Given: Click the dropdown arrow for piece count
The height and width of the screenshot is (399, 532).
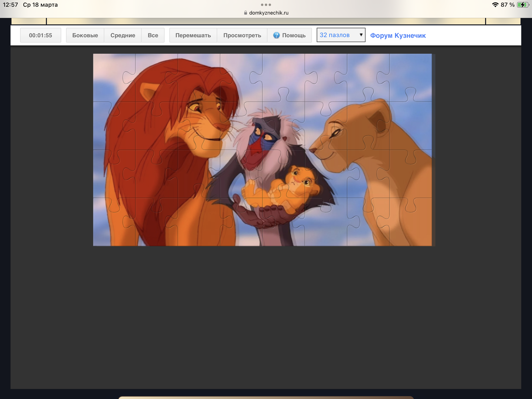Looking at the screenshot, I should [x=361, y=35].
